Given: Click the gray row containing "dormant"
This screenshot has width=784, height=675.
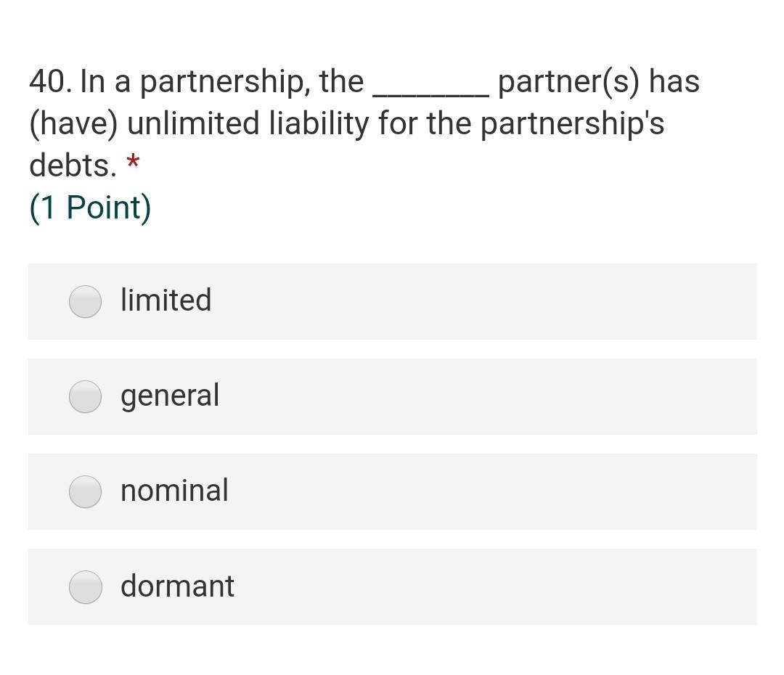Looking at the screenshot, I should [x=392, y=586].
